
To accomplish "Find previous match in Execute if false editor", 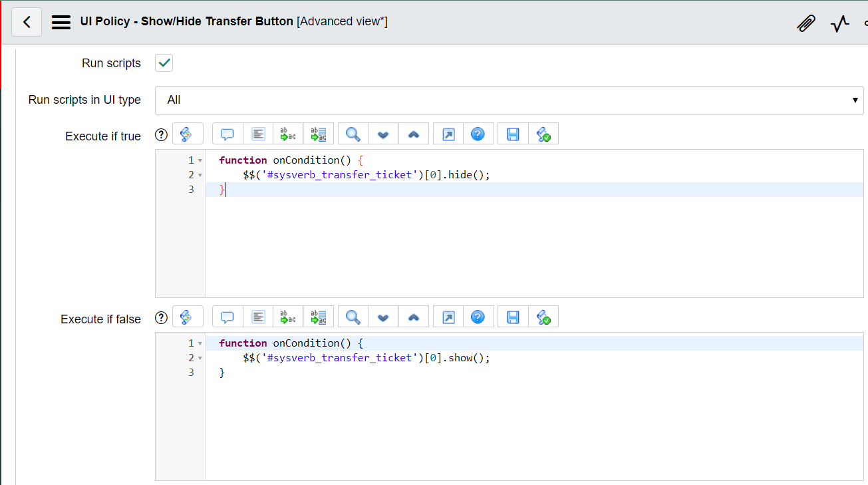I will [413, 317].
